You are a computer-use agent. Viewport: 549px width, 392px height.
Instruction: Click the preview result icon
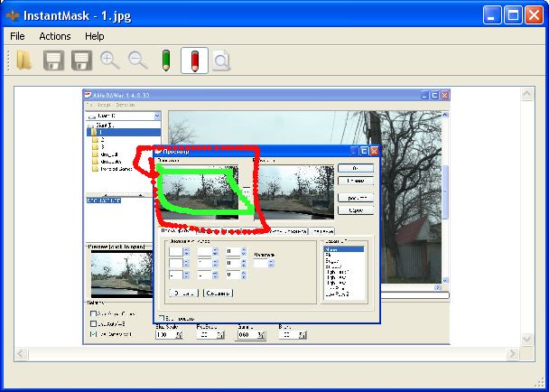[221, 61]
